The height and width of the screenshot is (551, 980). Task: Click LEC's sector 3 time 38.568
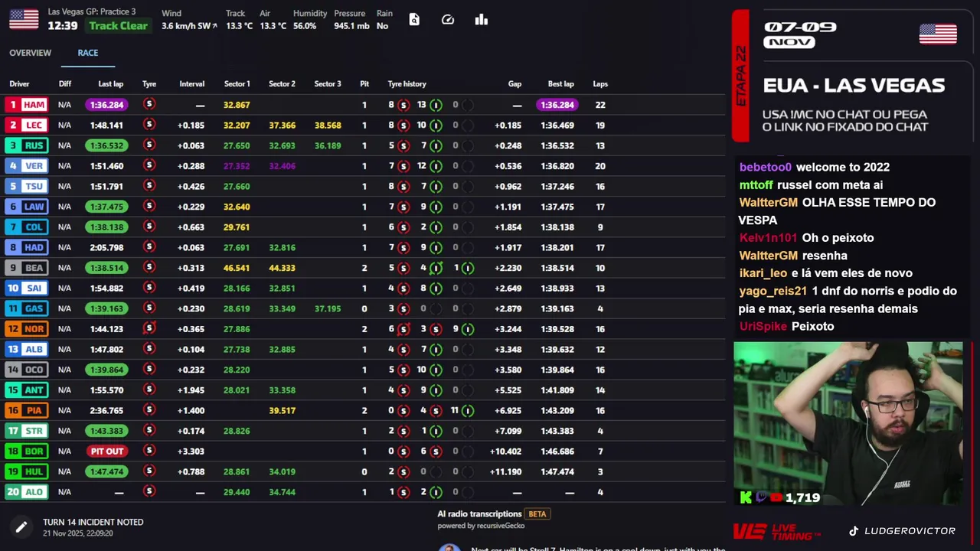pos(328,125)
